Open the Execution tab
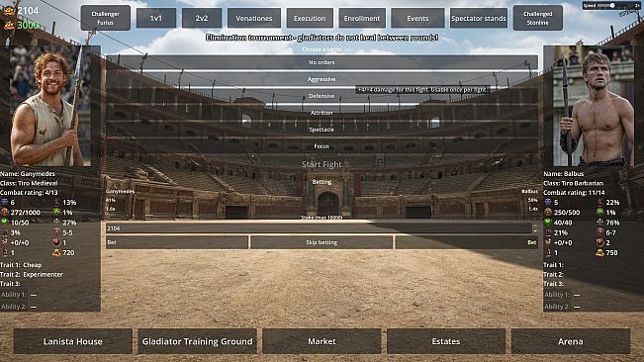This screenshot has width=644, height=362. click(310, 18)
